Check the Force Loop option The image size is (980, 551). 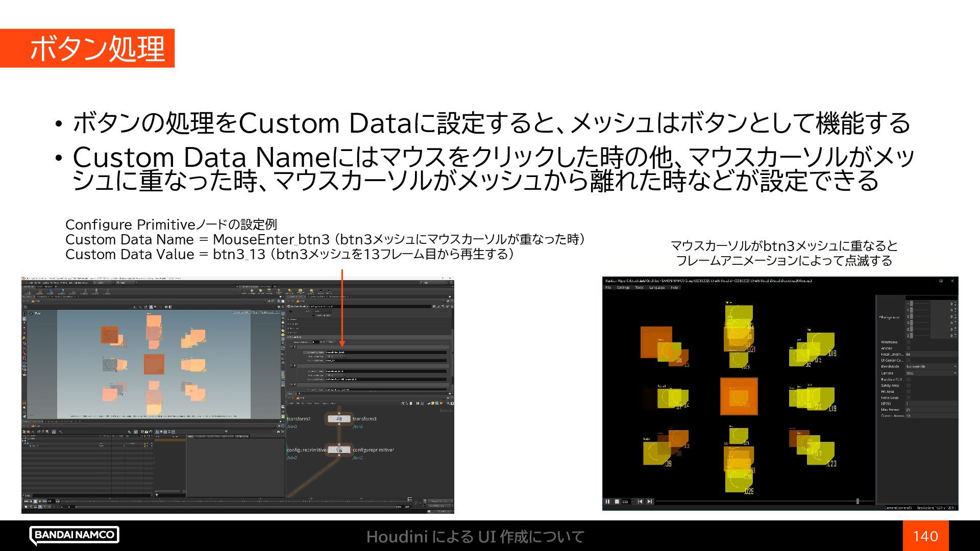(908, 398)
